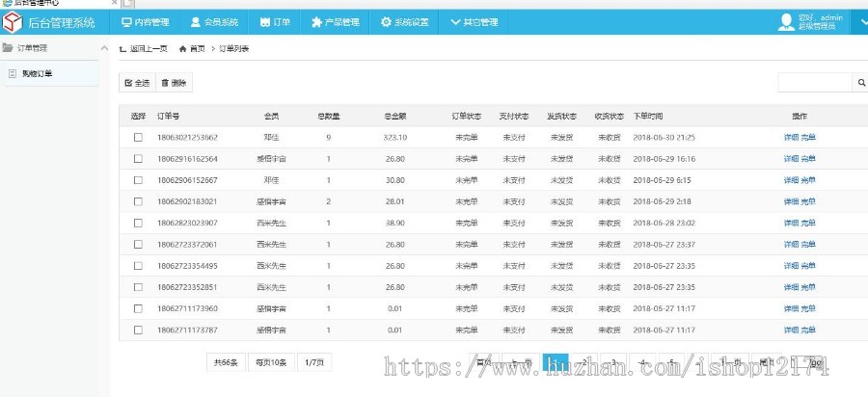Open 详细 for order 18062906152667
Screen dimensions: 868x397
(x=791, y=180)
